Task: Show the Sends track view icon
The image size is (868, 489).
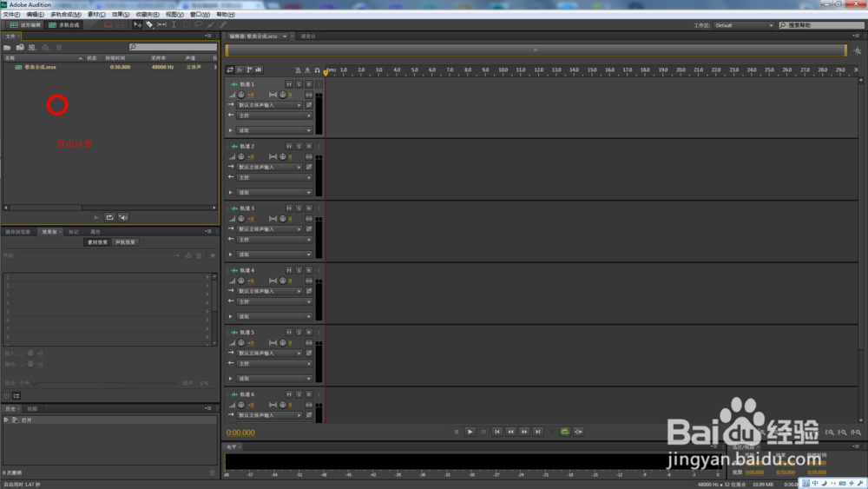Action: (x=249, y=69)
